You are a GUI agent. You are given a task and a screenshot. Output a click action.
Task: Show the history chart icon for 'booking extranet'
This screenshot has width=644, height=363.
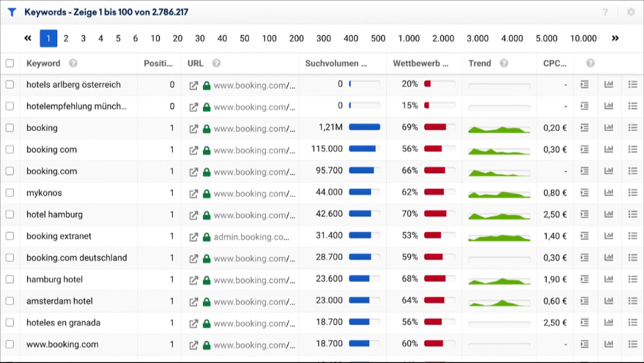pos(609,236)
